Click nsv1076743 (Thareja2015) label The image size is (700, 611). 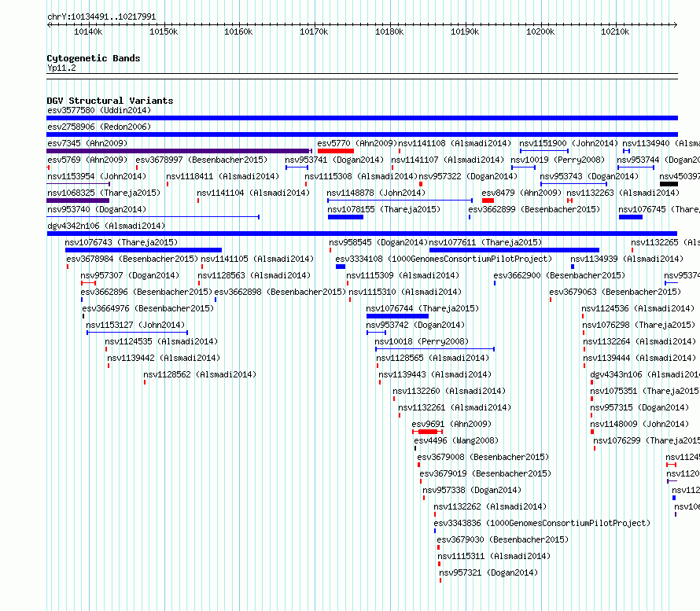tap(121, 242)
